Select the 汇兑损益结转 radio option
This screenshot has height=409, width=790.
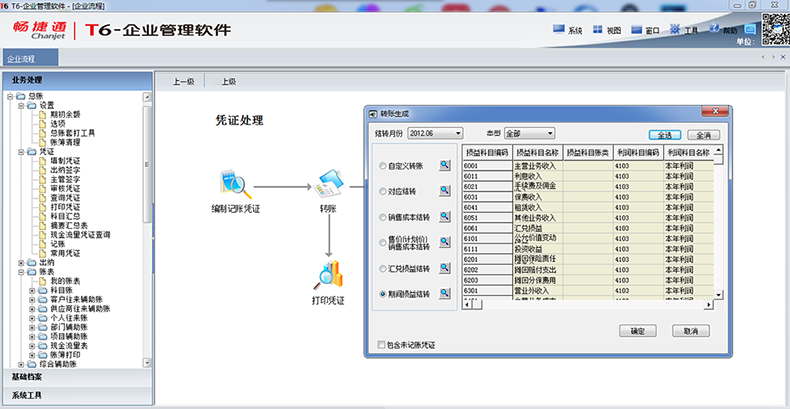383,268
